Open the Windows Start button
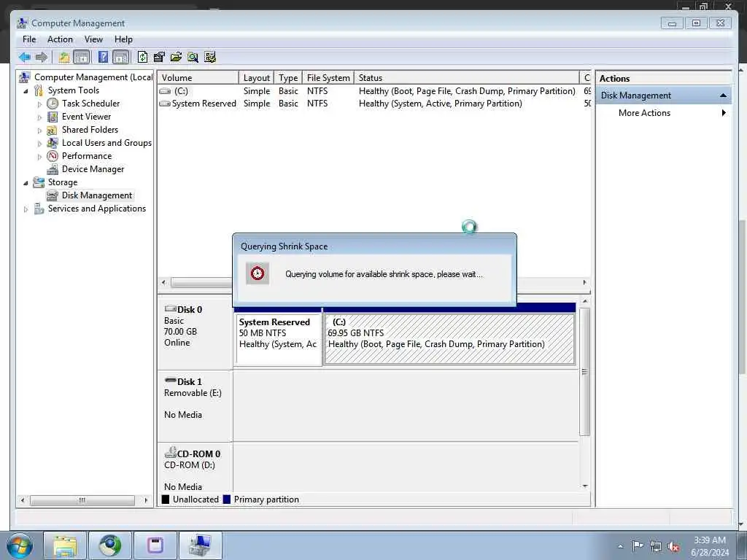 [20, 545]
